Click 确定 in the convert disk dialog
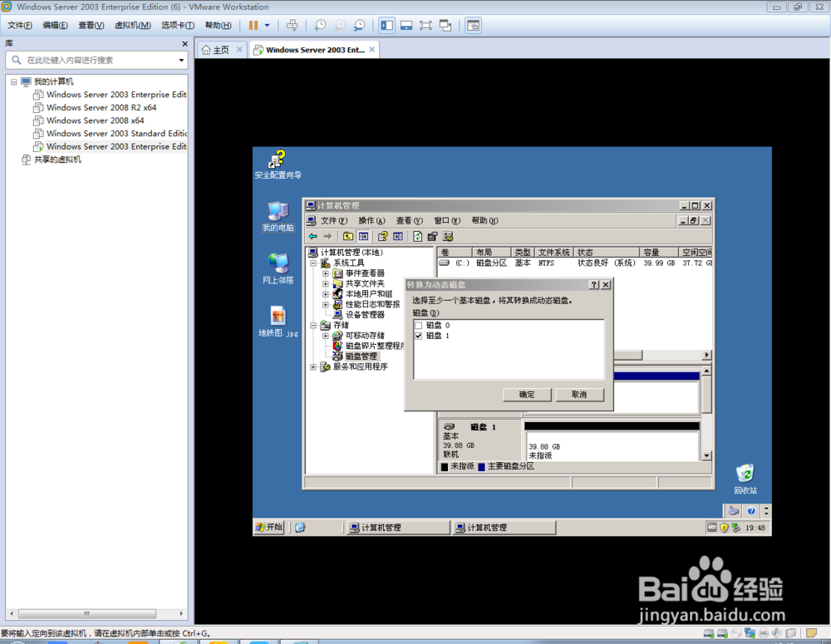 click(527, 395)
